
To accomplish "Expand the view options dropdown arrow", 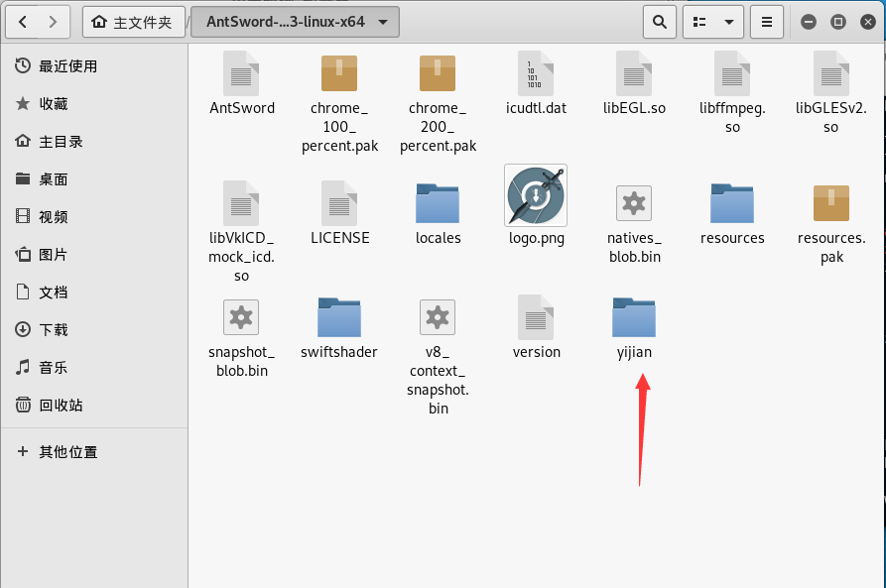I will [729, 22].
